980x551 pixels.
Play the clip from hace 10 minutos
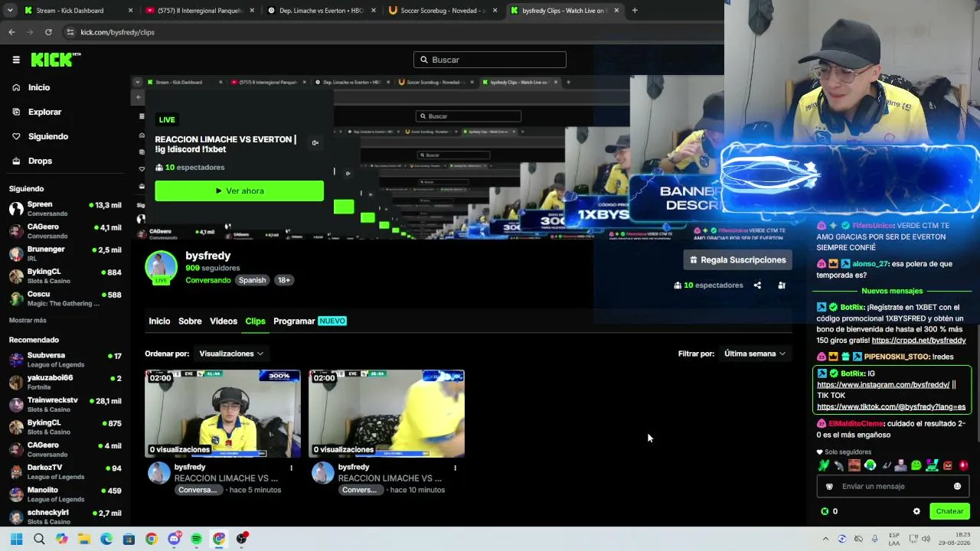387,413
